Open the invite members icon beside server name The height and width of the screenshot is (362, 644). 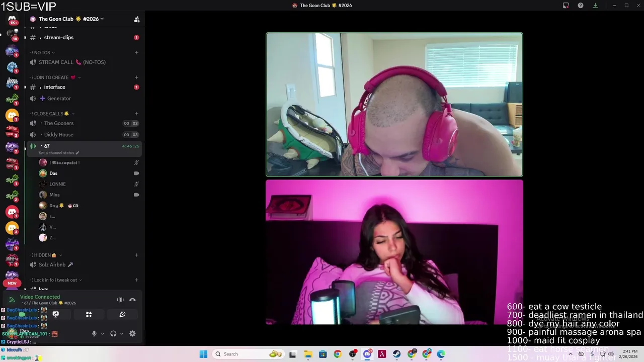tap(136, 19)
